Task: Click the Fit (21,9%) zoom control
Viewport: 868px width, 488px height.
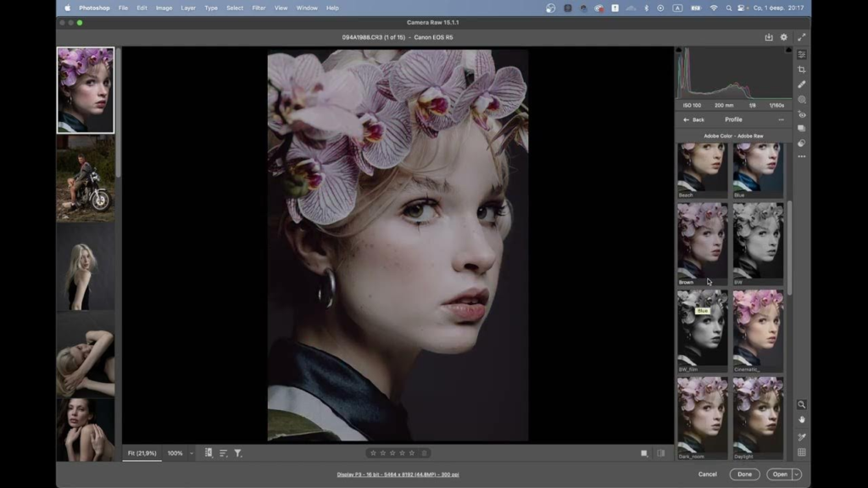Action: tap(144, 452)
